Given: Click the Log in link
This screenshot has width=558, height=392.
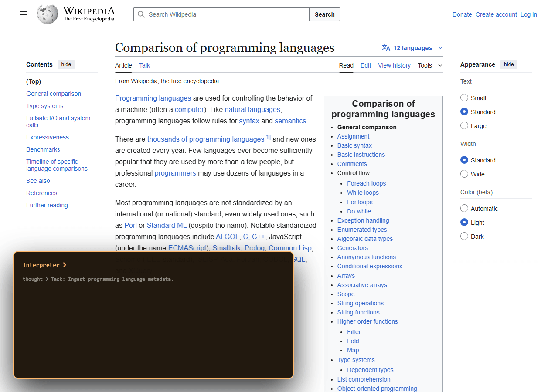Looking at the screenshot, I should click(x=529, y=14).
